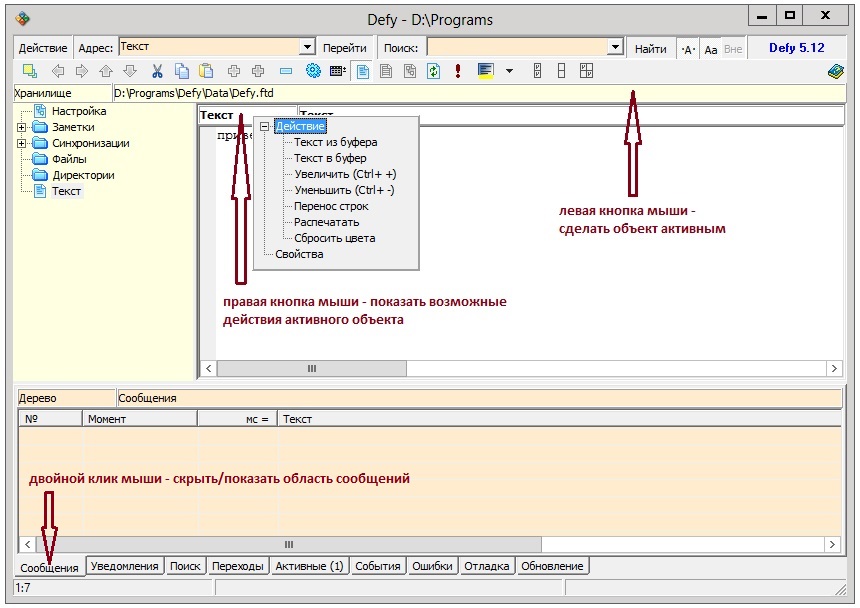Switch to the Переходы tab
860x608 pixels.
tap(238, 566)
